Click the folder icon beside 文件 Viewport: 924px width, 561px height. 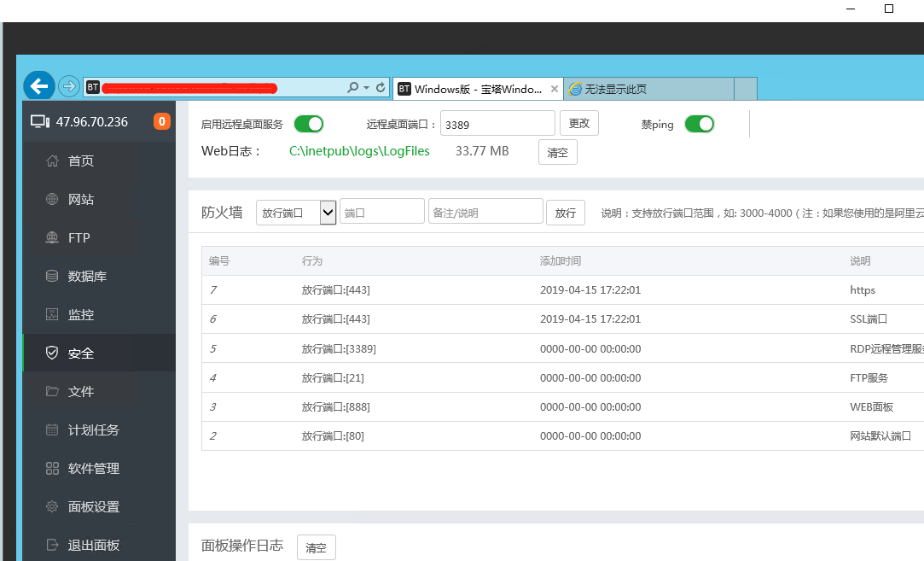[52, 391]
